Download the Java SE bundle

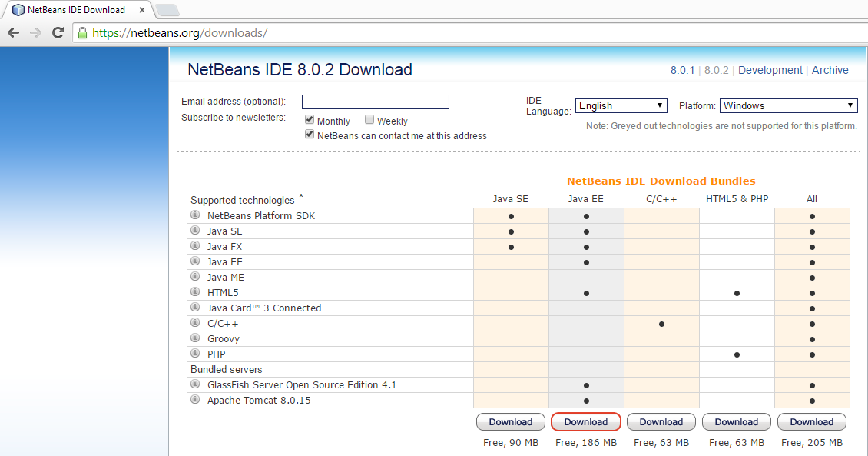(x=510, y=422)
